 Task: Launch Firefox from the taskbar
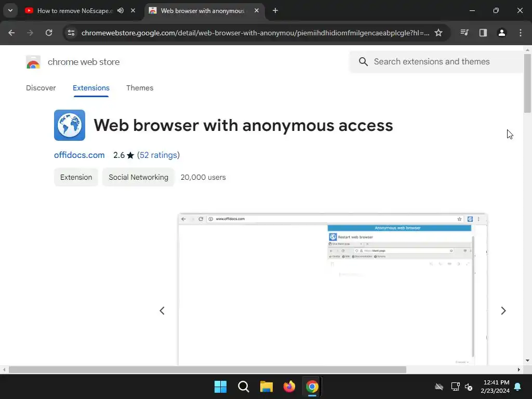pos(289,387)
